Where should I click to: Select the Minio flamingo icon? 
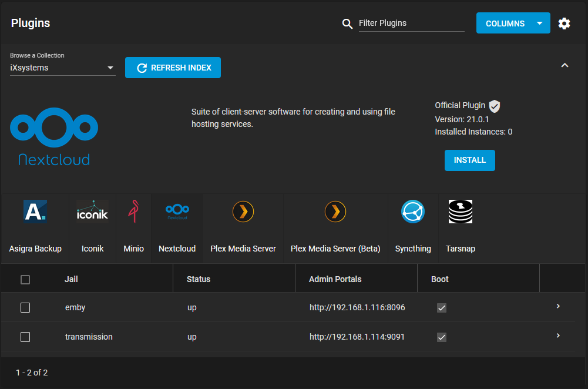point(133,212)
